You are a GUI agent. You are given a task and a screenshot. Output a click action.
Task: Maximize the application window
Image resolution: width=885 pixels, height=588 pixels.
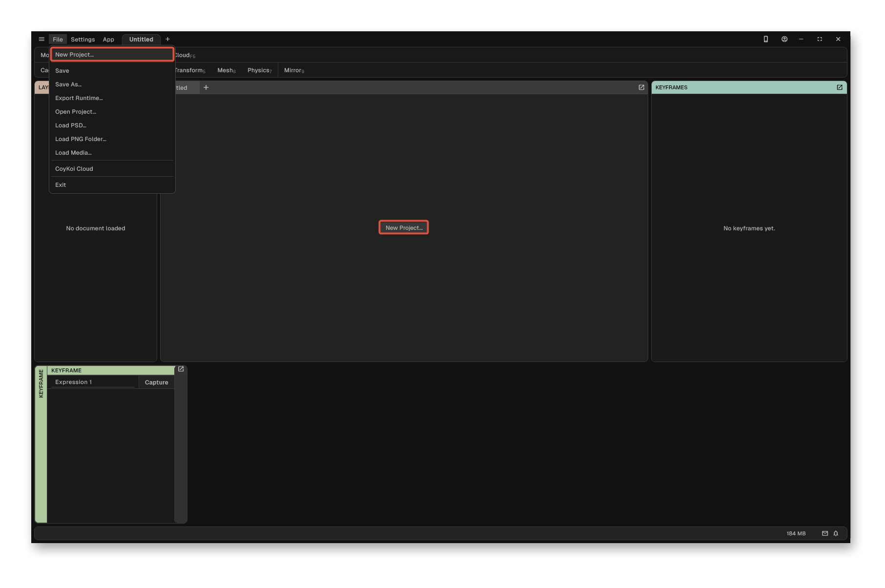(820, 39)
